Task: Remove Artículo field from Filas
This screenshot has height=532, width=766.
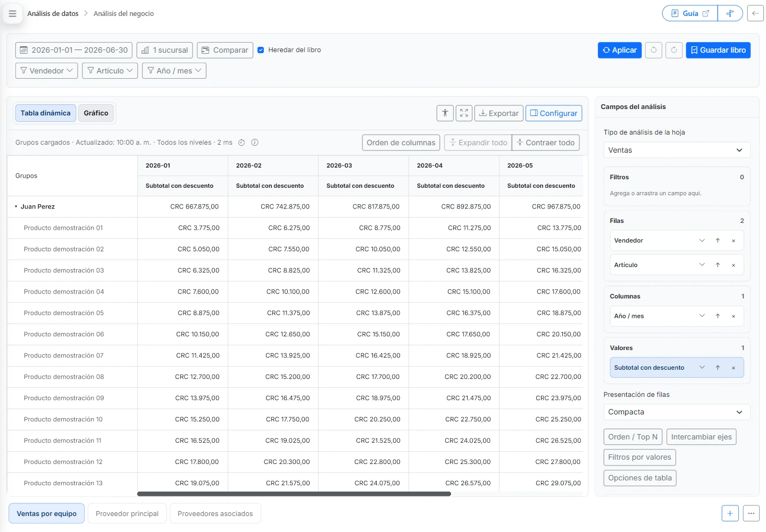Action: [x=734, y=265]
